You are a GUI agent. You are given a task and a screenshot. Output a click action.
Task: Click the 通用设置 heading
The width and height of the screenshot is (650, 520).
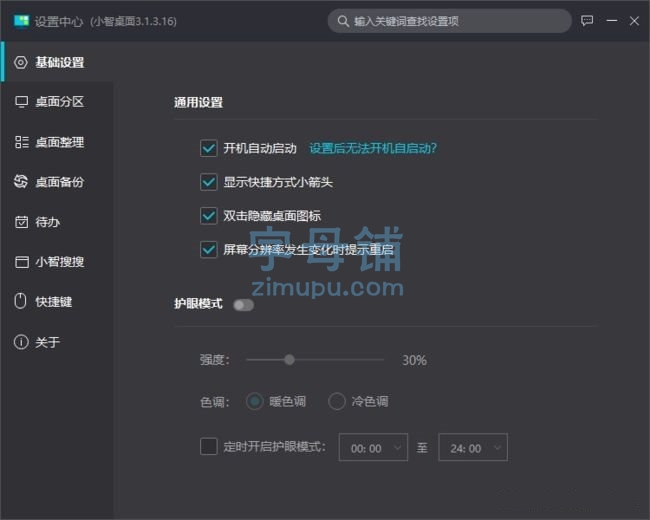coord(198,102)
